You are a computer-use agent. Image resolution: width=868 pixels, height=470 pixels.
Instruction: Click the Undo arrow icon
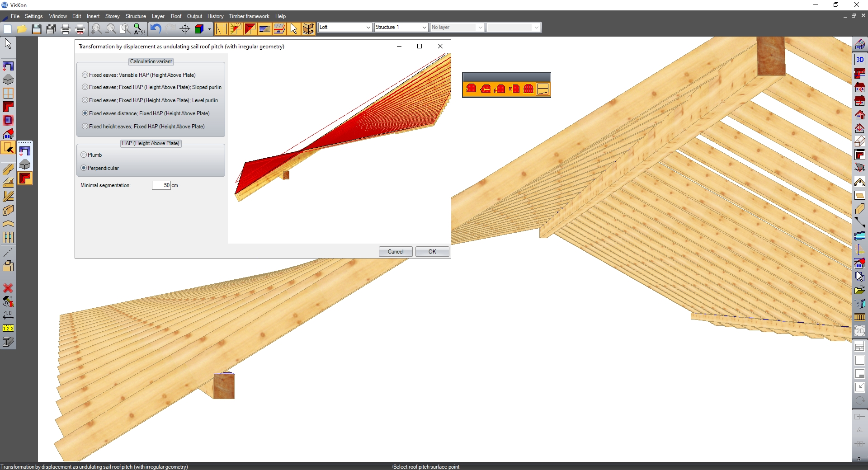point(156,29)
